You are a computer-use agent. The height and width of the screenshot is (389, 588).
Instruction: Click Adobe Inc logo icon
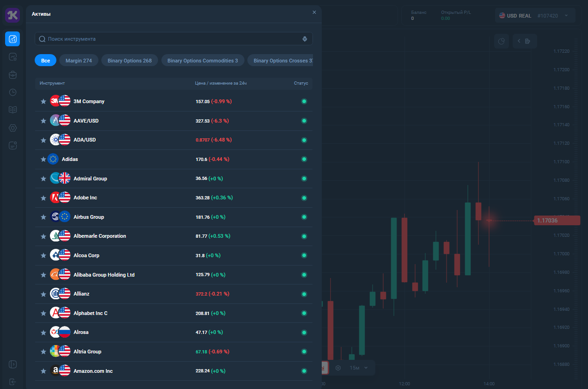tap(55, 198)
